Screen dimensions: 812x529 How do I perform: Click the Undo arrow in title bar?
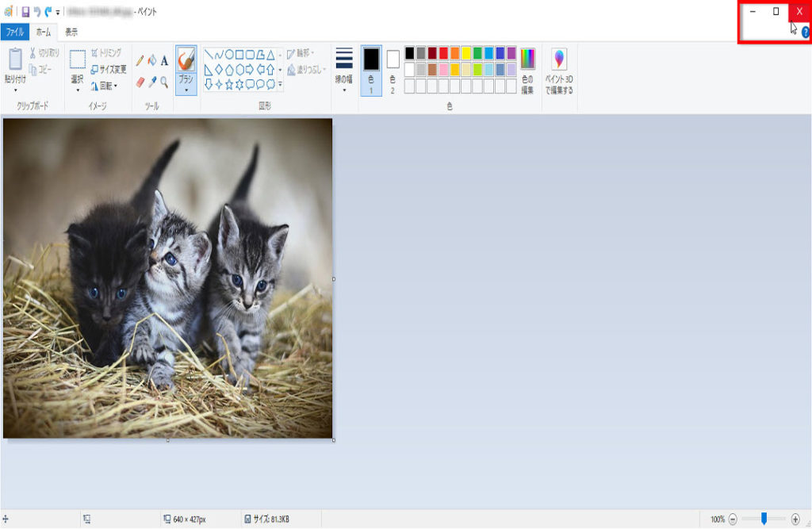(x=37, y=12)
